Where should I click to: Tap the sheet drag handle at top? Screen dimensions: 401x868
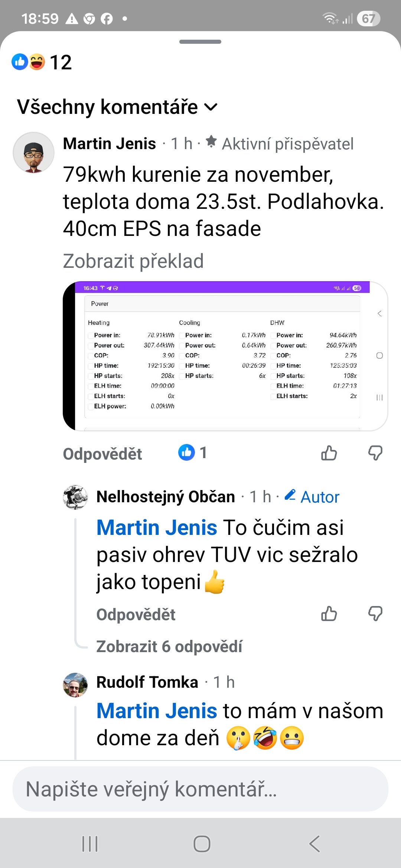click(200, 42)
